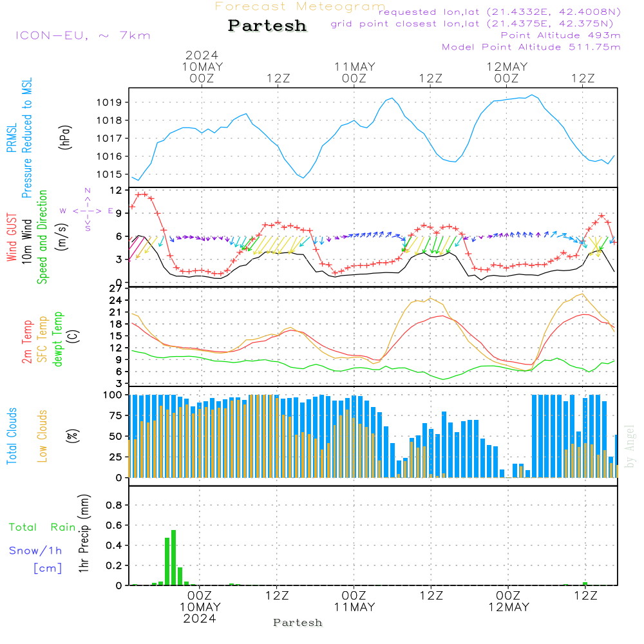Screen dimensions: 644x644
Task: Select the requested lon,lat coordinates text
Action: (x=499, y=12)
